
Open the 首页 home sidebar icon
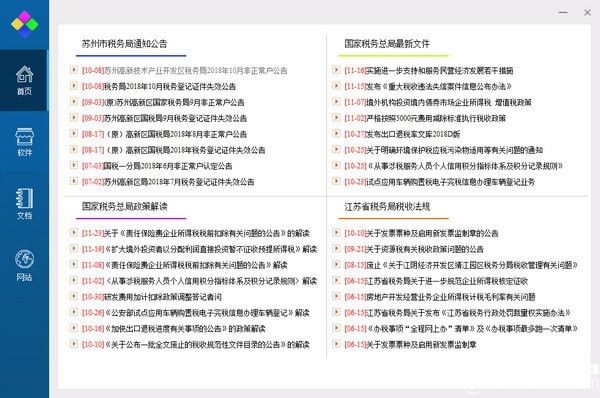pyautogui.click(x=24, y=80)
